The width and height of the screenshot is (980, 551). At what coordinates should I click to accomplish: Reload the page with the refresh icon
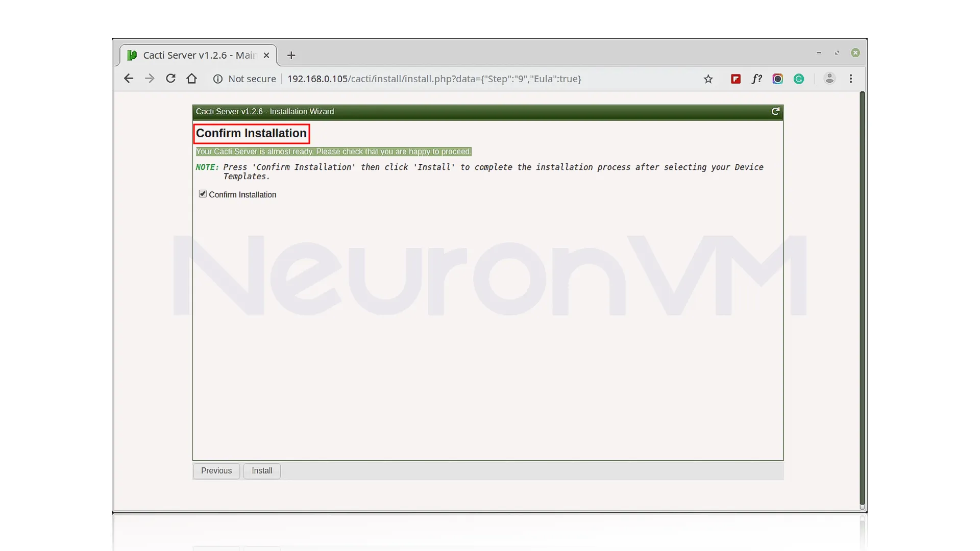click(x=170, y=79)
